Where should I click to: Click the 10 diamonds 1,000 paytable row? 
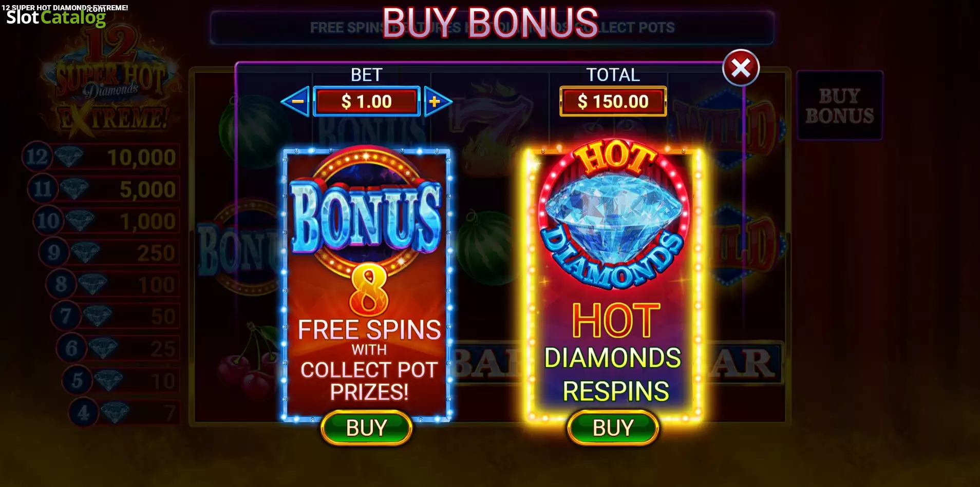tap(106, 221)
